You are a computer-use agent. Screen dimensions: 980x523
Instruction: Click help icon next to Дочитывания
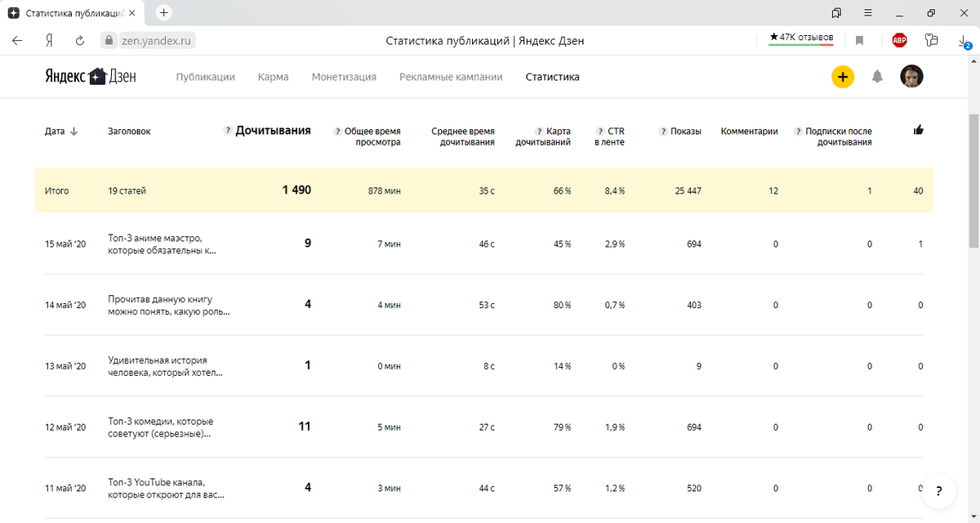(x=228, y=131)
